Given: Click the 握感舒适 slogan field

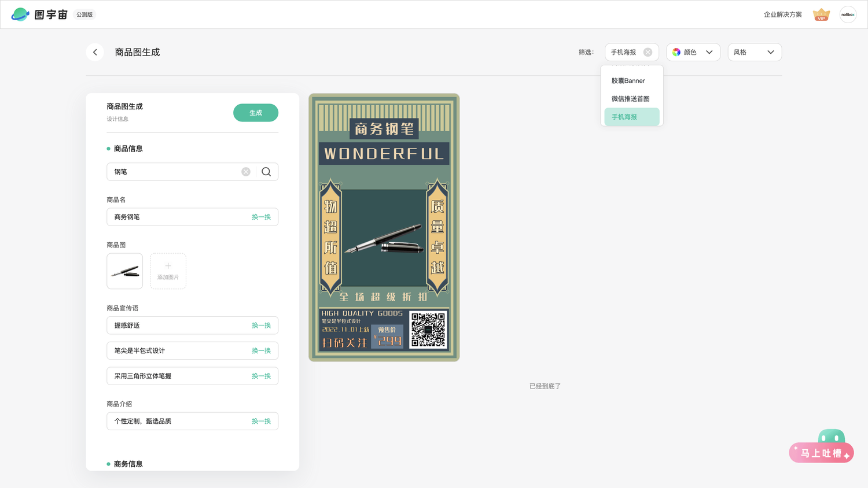Looking at the screenshot, I should tap(193, 326).
